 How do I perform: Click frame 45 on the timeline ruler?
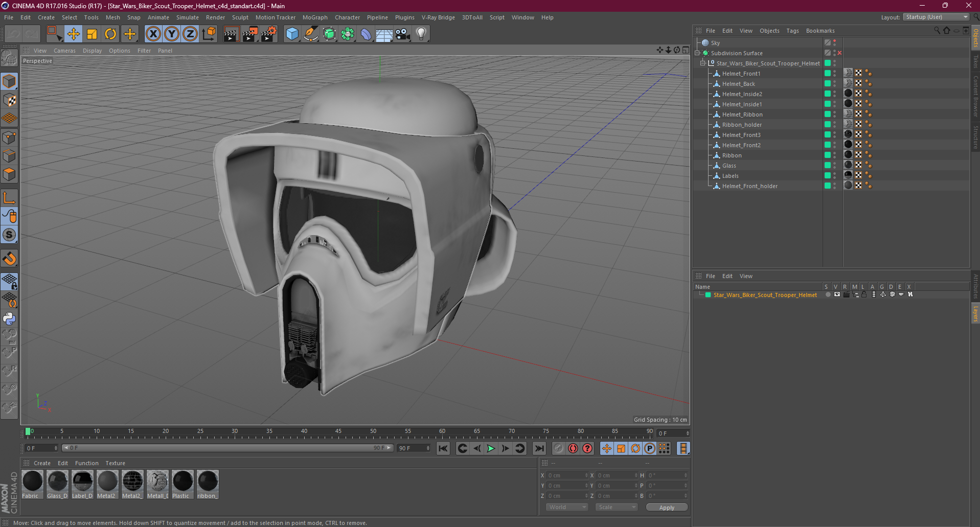pyautogui.click(x=338, y=431)
